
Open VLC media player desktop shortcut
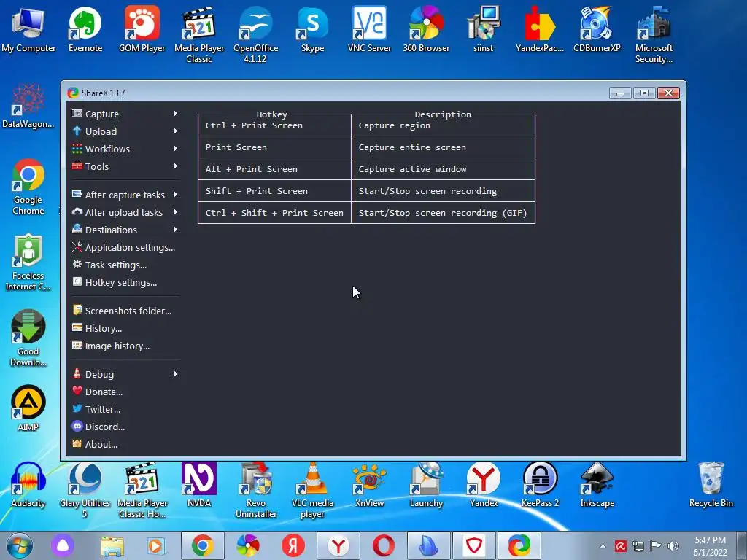[x=312, y=489]
